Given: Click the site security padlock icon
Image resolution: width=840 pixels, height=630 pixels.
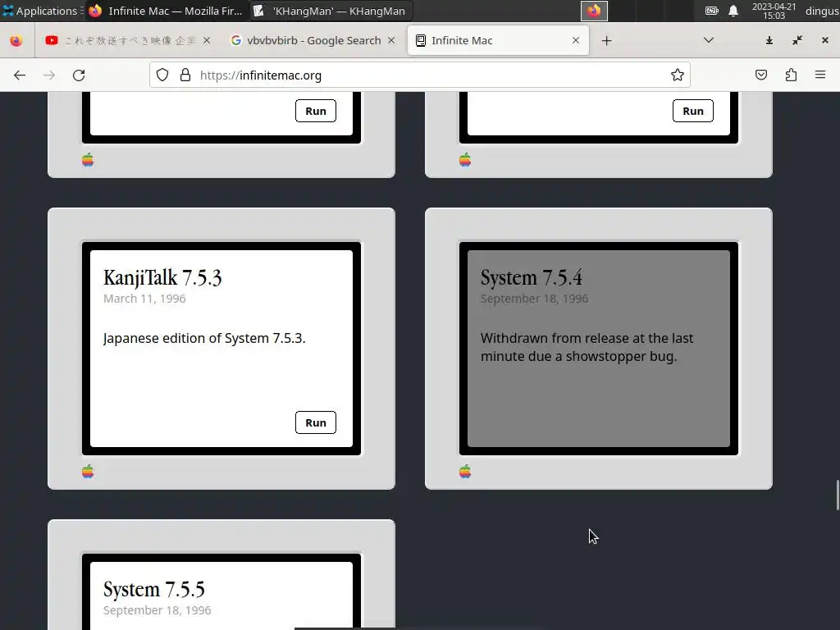Looking at the screenshot, I should click(x=185, y=75).
